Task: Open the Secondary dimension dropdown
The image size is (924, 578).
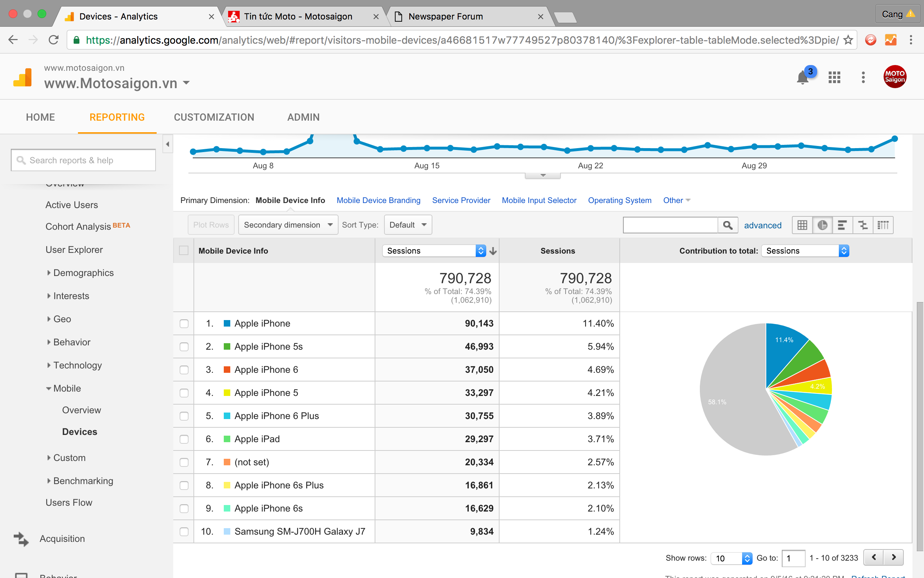Action: coord(288,225)
